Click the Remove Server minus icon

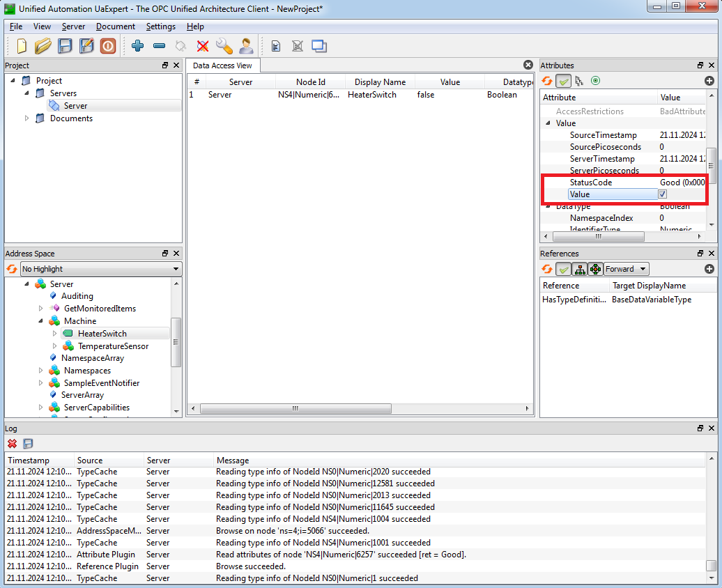(160, 46)
